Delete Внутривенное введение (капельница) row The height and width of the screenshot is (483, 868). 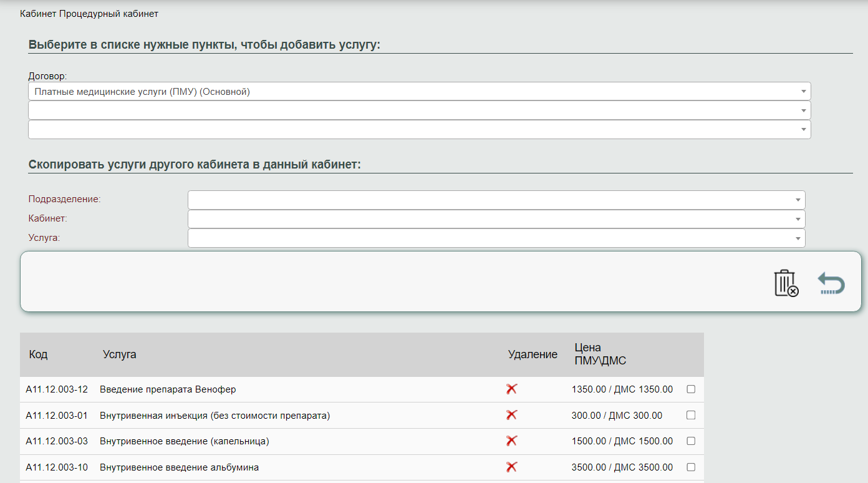pos(512,441)
